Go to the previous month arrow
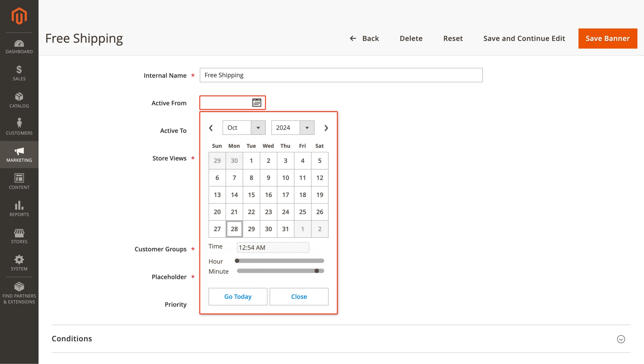The image size is (644, 364). tap(211, 128)
